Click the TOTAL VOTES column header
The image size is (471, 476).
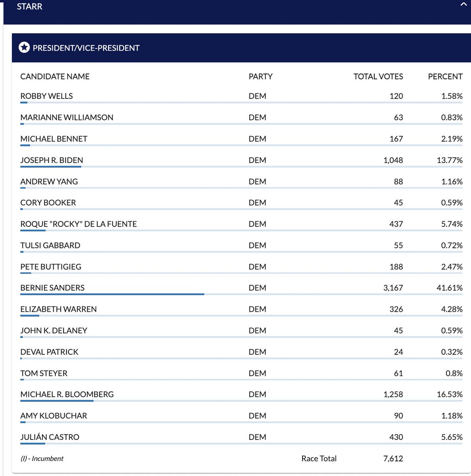pyautogui.click(x=378, y=77)
